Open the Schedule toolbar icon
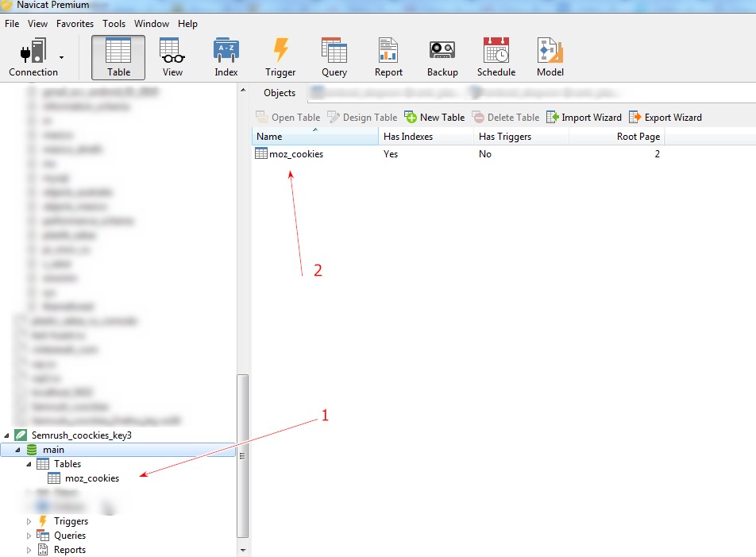The height and width of the screenshot is (557, 756). click(496, 57)
